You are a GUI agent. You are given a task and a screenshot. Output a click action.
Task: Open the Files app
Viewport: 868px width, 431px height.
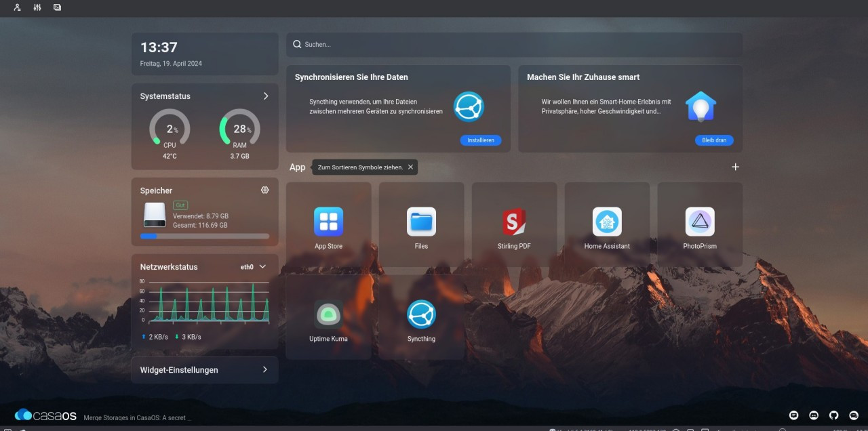point(421,222)
